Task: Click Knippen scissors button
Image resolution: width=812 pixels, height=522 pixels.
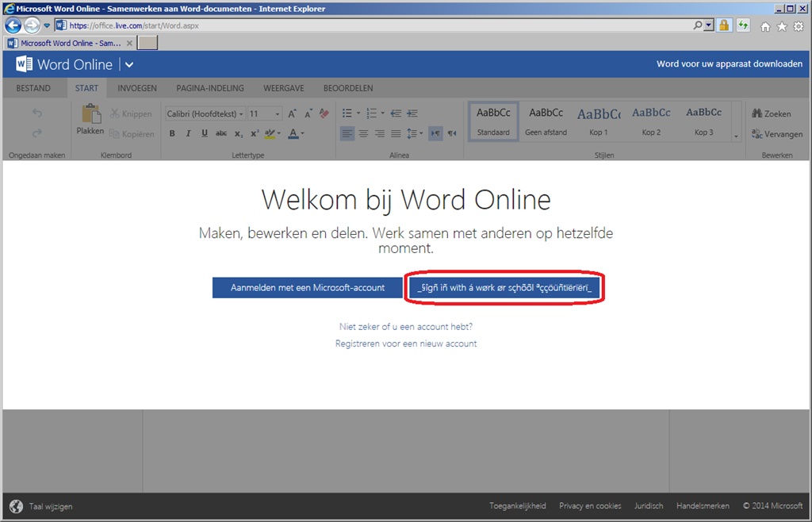Action: point(131,113)
